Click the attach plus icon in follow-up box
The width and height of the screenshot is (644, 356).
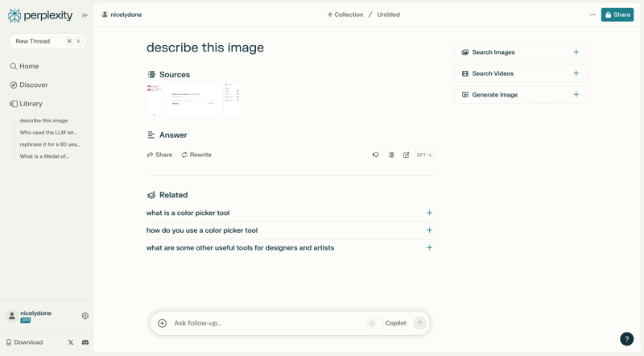[x=163, y=323]
